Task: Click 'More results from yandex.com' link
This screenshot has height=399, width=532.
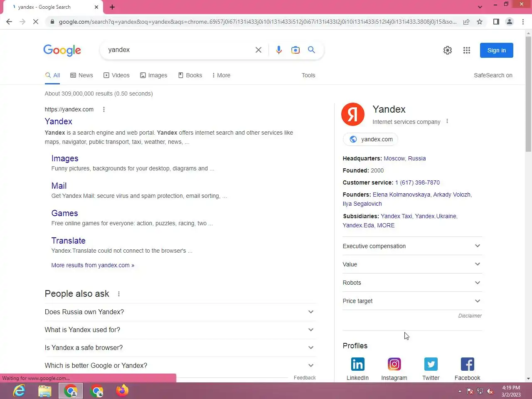Action: [93, 265]
